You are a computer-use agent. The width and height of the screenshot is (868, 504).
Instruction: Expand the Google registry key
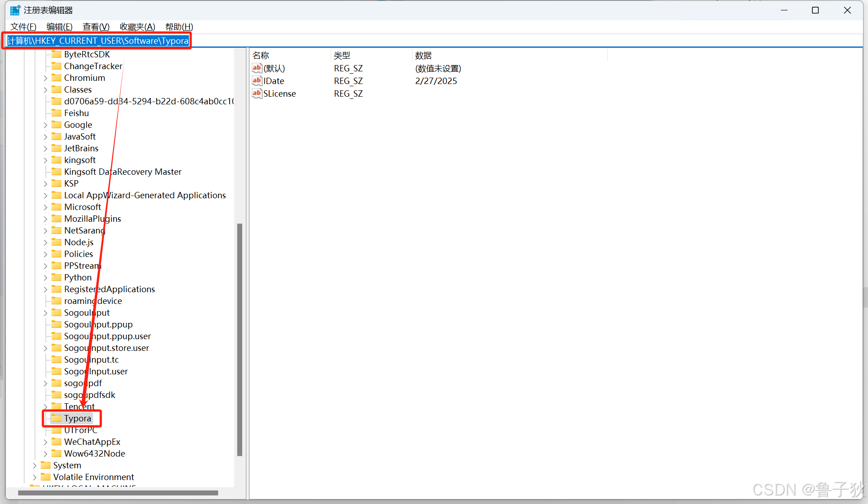[x=45, y=125]
